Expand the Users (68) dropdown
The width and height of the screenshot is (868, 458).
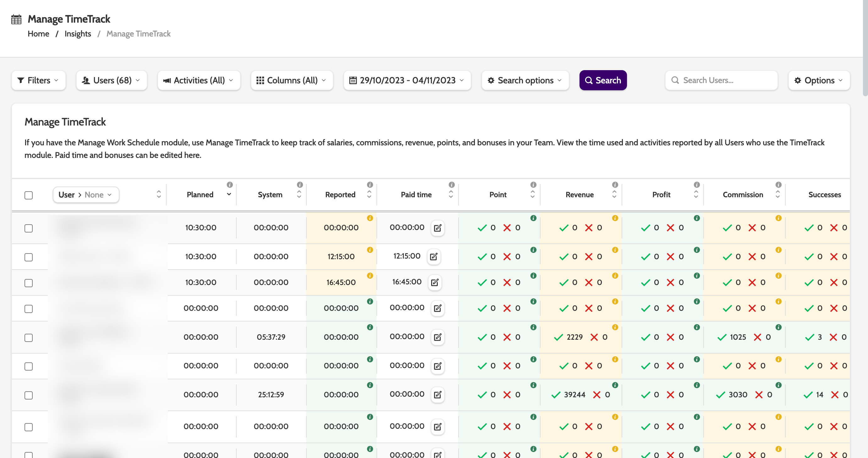point(112,80)
